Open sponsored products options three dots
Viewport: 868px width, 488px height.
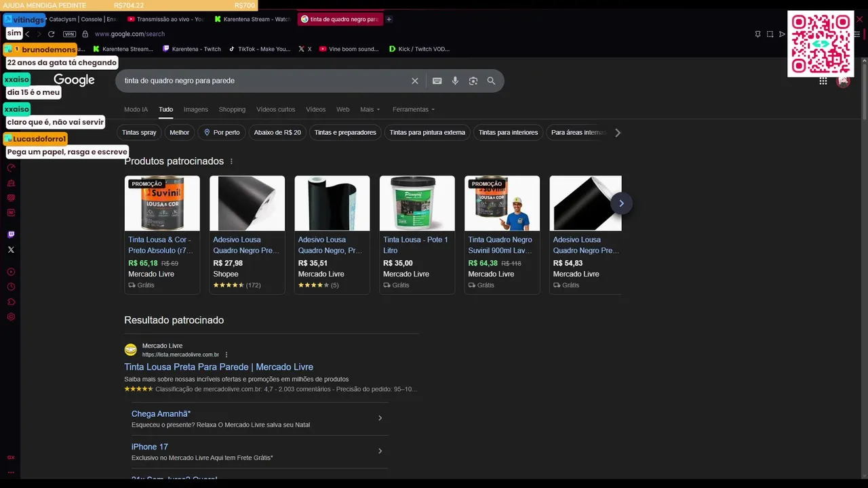(231, 161)
